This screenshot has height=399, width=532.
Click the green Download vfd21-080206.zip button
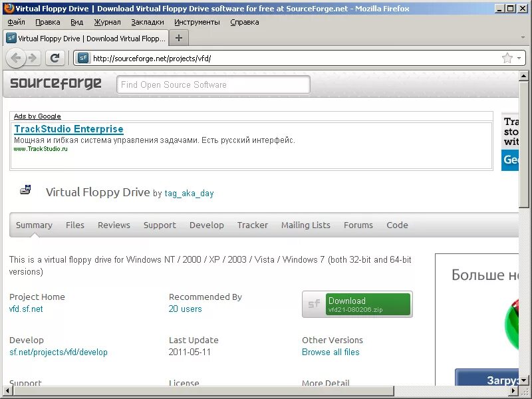368,304
